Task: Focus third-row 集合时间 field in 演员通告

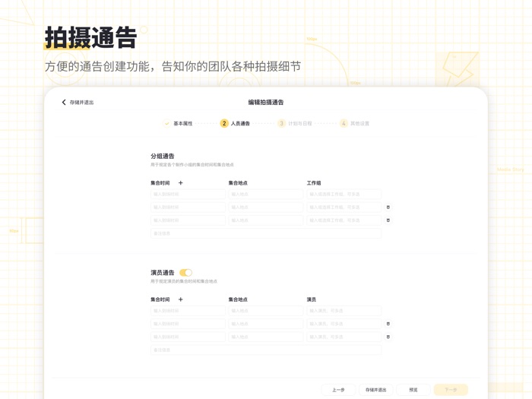Action: coord(188,337)
